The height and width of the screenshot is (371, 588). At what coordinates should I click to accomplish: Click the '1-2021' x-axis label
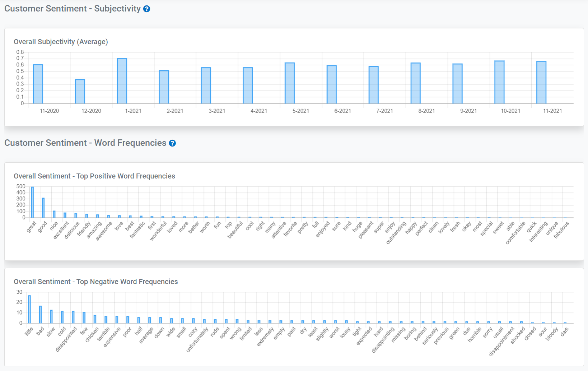(x=133, y=111)
